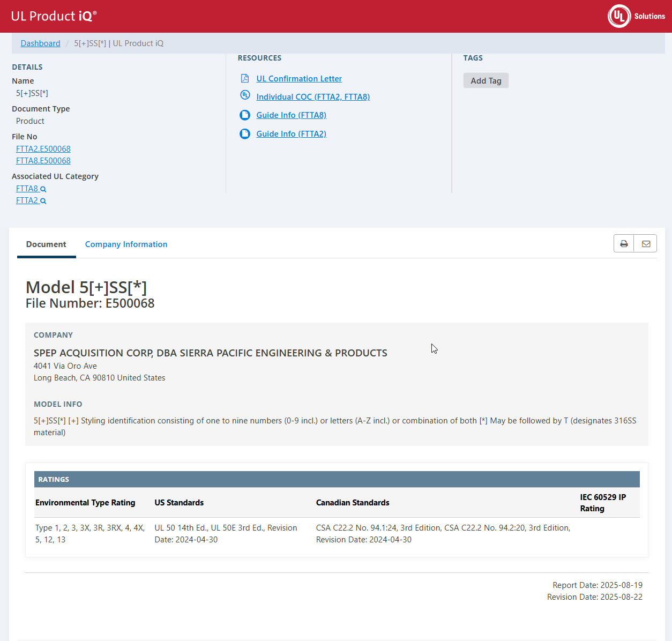Viewport: 672px width, 641px height.
Task: Click search magnifier icon next to FTTA2
Action: coord(43,201)
